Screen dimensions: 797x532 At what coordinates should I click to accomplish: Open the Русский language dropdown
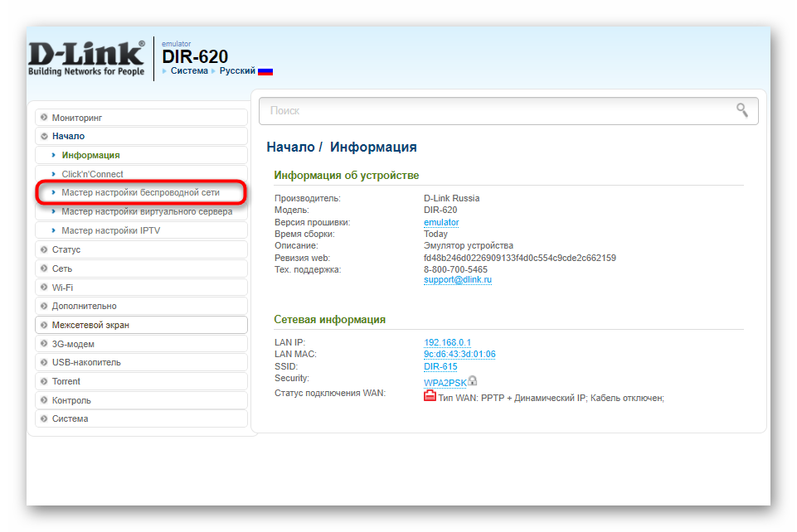[x=236, y=71]
